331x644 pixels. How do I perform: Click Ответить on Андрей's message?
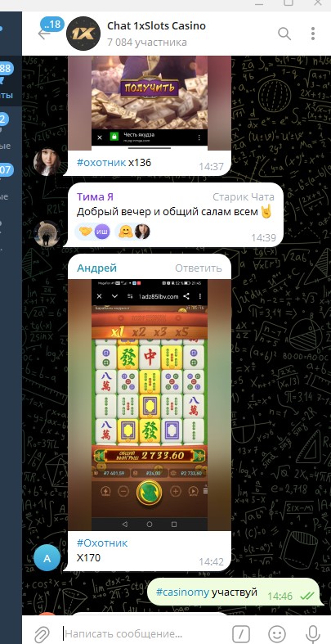point(199,268)
